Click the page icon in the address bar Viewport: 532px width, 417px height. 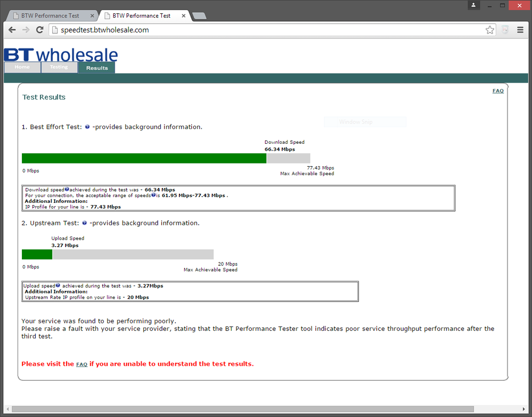(x=54, y=30)
